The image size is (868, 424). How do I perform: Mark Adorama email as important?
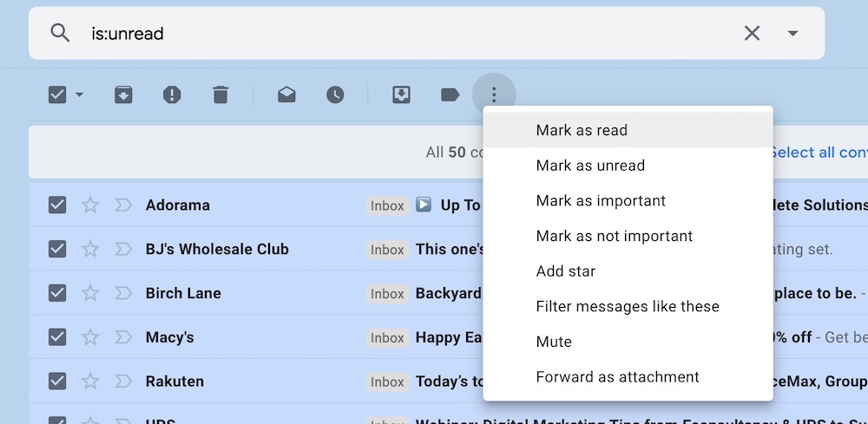(123, 205)
